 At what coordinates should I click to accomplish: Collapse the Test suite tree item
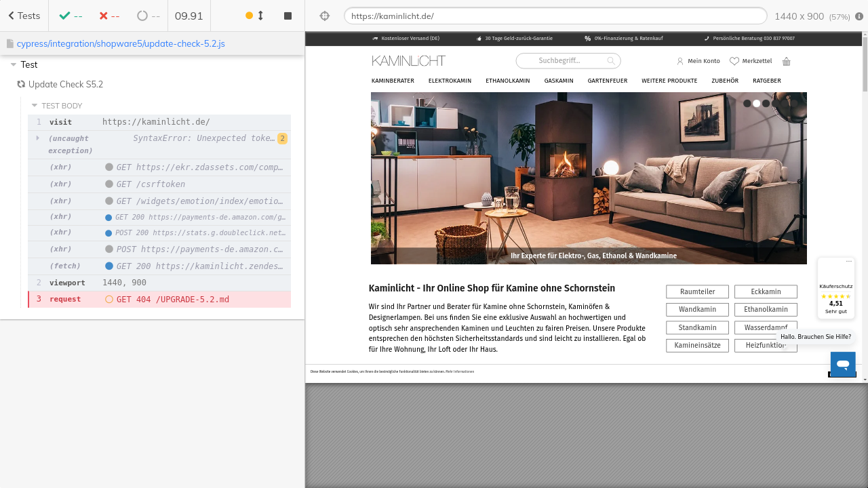(14, 65)
